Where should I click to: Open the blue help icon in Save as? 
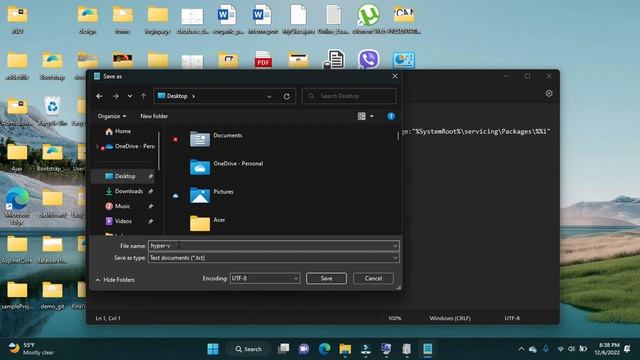[391, 116]
